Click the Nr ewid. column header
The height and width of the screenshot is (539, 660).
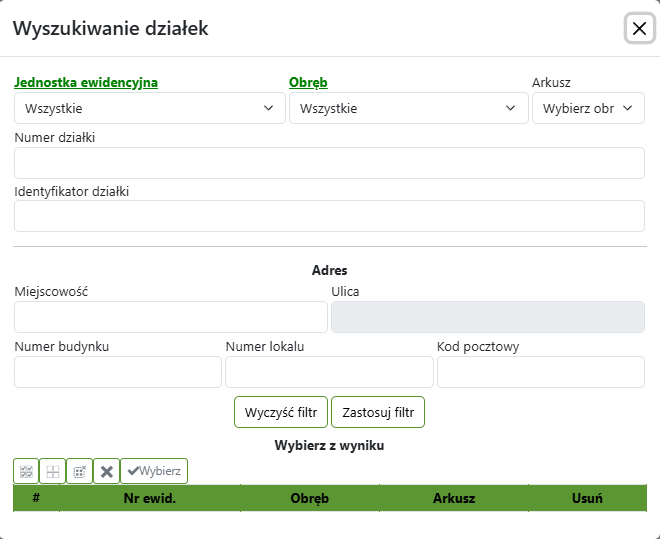point(150,498)
